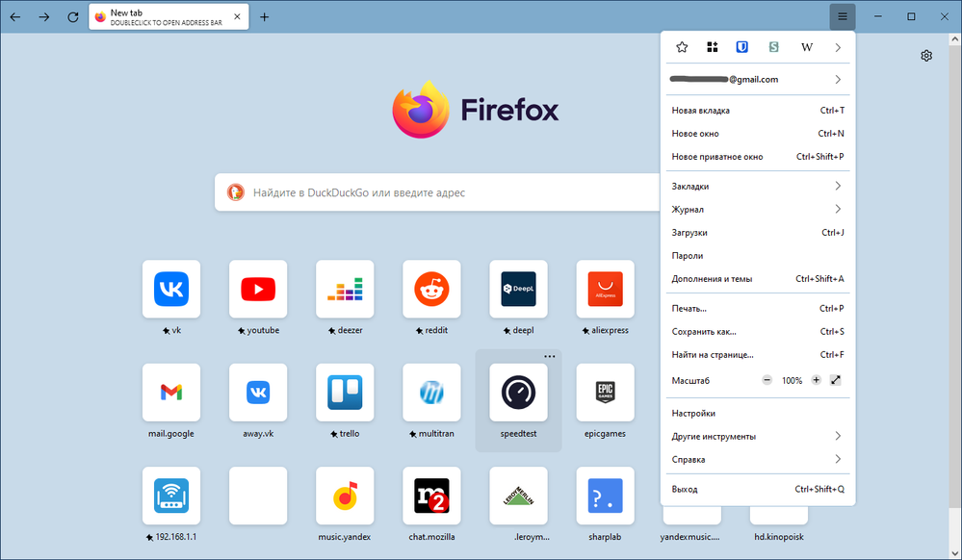Open new tab page settings gear
Screen dimensions: 962x560
pos(926,56)
